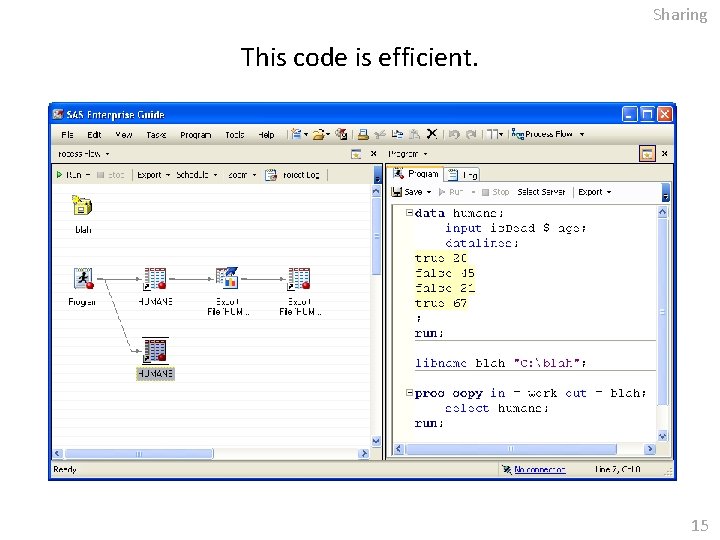Click the Save project toolbar icon

click(341, 134)
